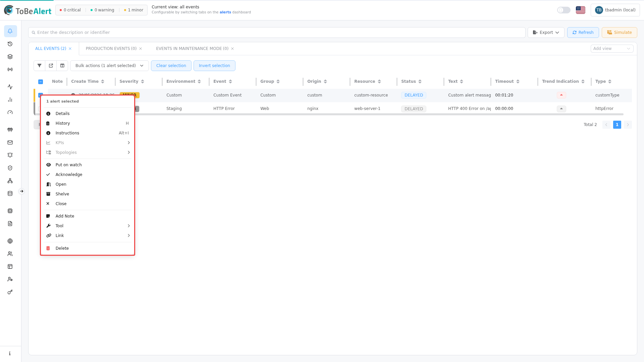Click the filter funnel toolbar icon
Viewport: 644px width, 362px height.
click(x=39, y=66)
